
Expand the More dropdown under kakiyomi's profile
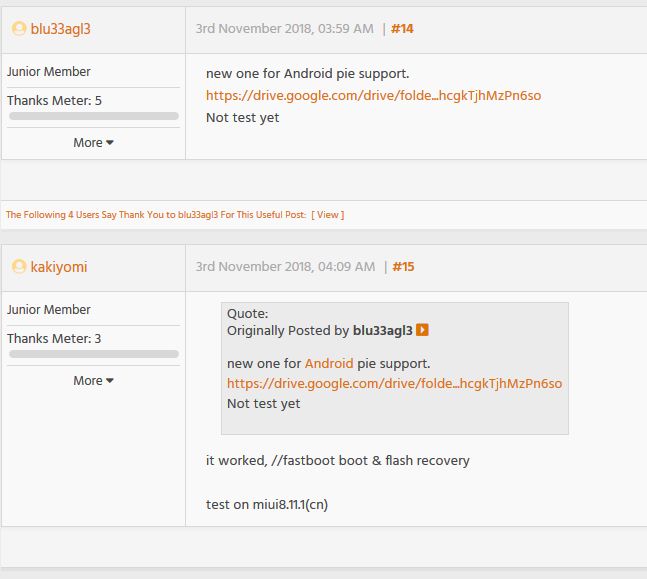click(x=93, y=380)
